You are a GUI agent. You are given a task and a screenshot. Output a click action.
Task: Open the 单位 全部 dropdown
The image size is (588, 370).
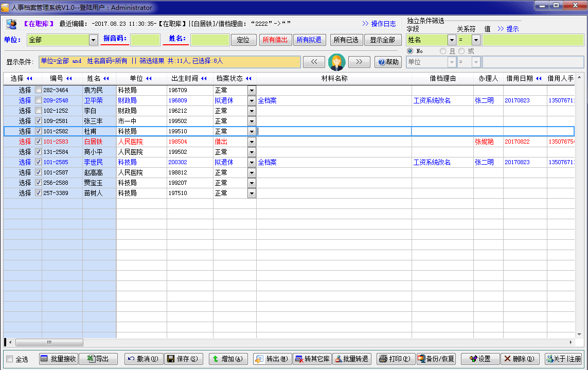94,40
